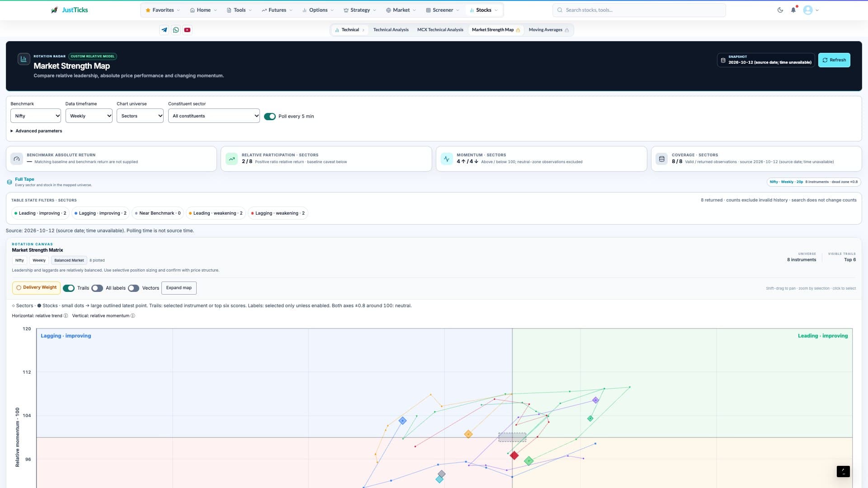868x488 pixels.
Task: Open the Benchmark Nifty dropdown
Action: click(36, 116)
